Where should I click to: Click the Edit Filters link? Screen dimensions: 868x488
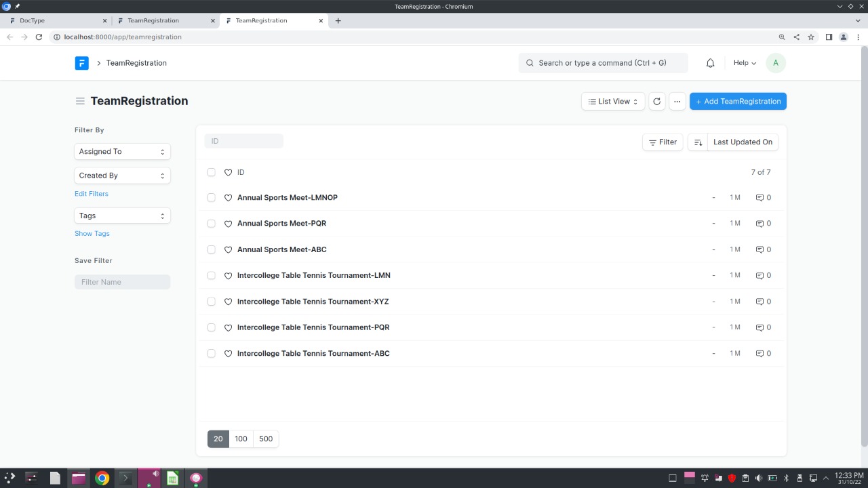(92, 194)
